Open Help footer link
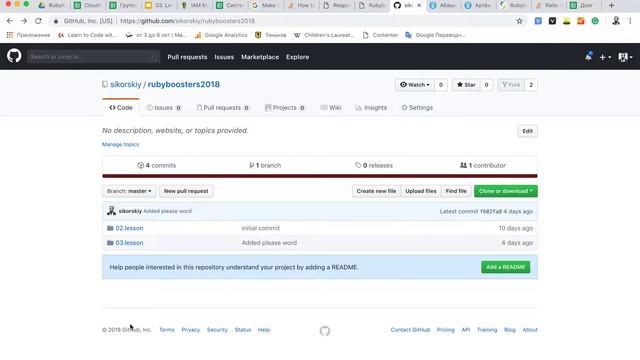This screenshot has width=640, height=360. click(x=264, y=330)
